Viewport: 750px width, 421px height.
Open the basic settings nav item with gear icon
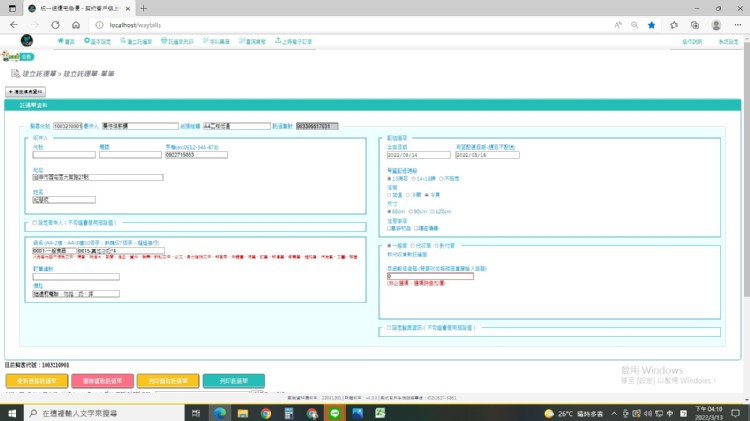[97, 42]
